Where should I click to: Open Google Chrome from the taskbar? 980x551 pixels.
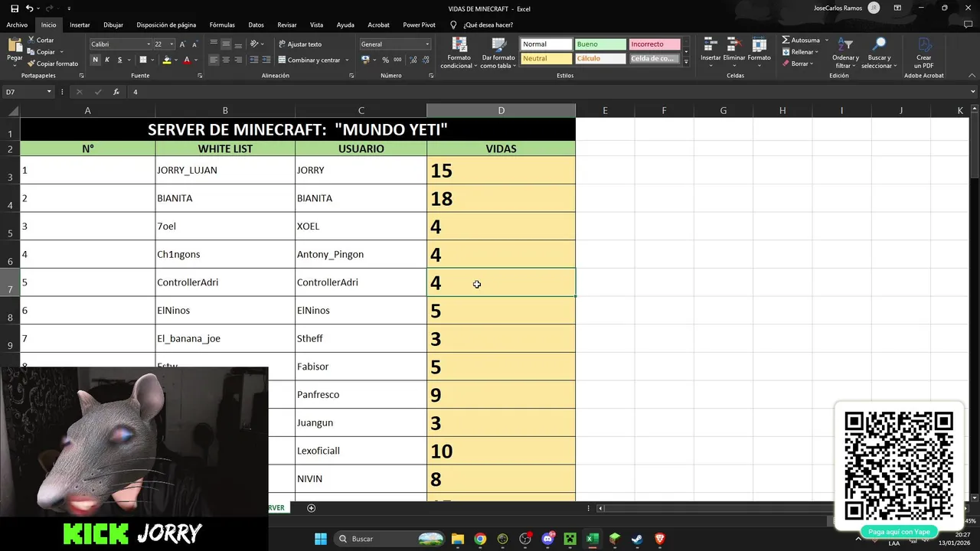point(480,539)
